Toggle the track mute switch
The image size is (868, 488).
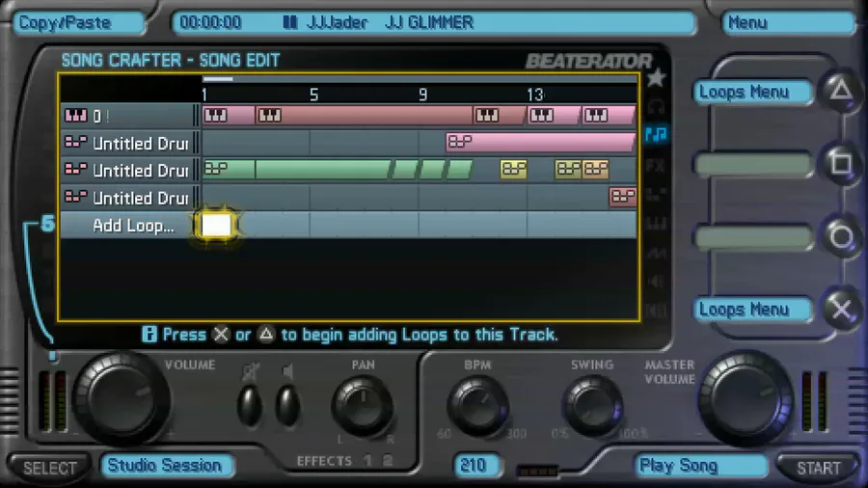pos(250,404)
